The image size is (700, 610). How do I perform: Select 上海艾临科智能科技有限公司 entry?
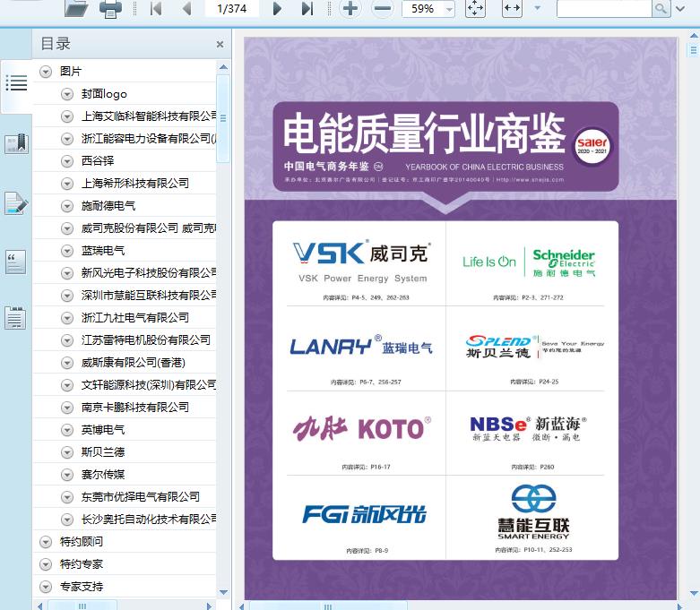pyautogui.click(x=149, y=116)
